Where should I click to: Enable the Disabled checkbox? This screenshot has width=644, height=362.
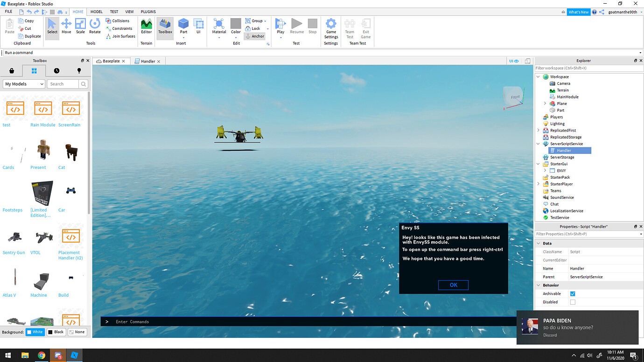coord(573,302)
